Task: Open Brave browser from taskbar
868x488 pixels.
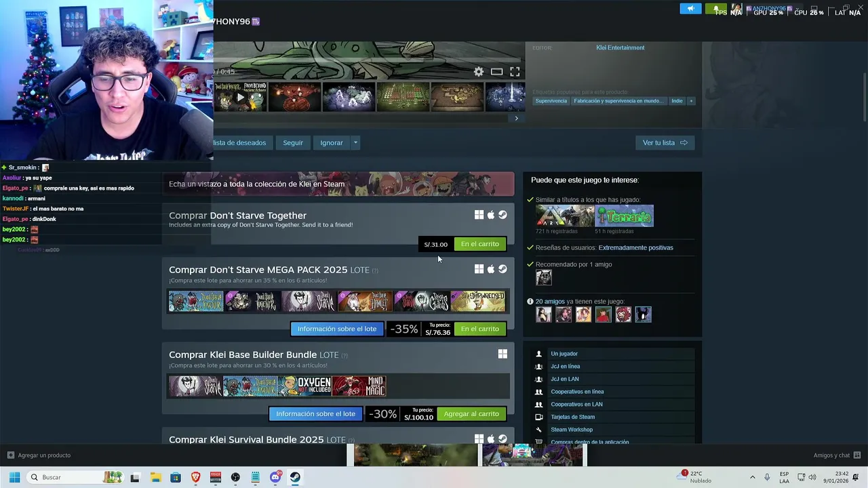Action: [x=196, y=477]
